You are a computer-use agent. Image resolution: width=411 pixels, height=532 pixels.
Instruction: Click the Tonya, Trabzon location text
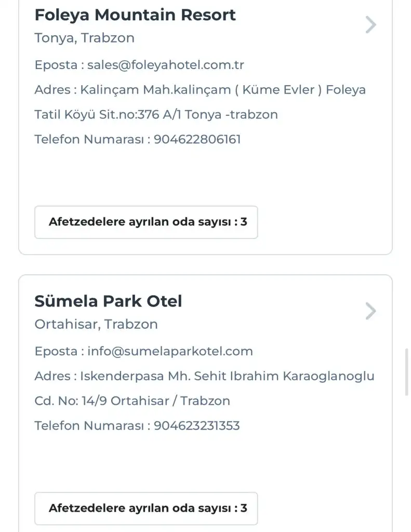pyautogui.click(x=84, y=38)
